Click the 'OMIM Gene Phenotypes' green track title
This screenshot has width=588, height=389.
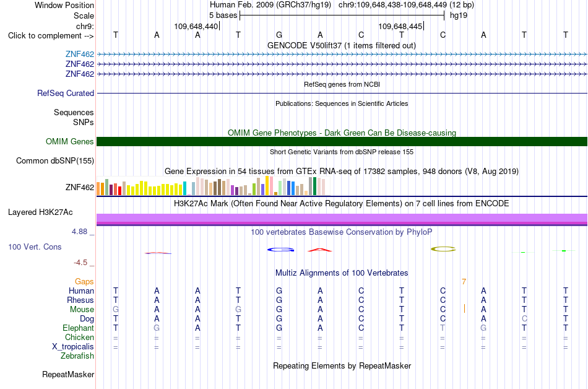click(x=342, y=133)
